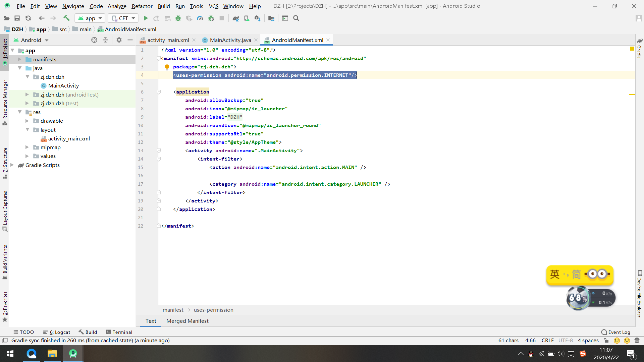Viewport: 644px width, 362px height.
Task: Switch to the MainActivity.java tab
Action: point(230,40)
